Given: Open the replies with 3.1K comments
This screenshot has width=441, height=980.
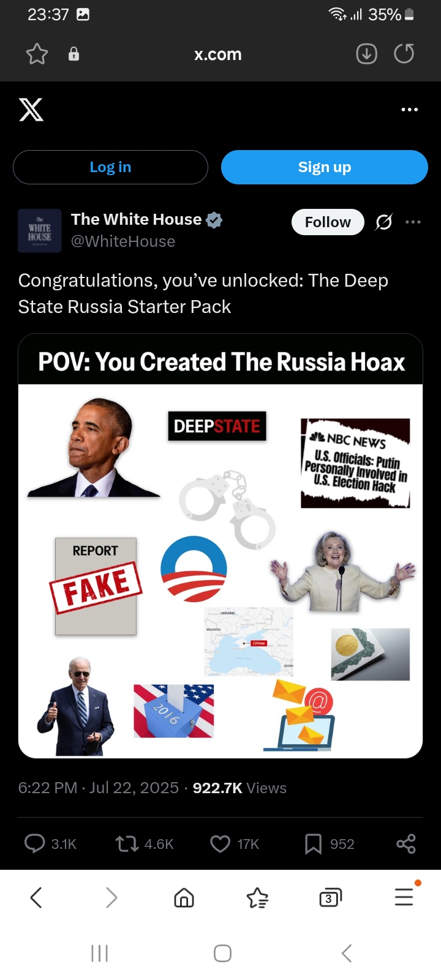Looking at the screenshot, I should click(50, 844).
